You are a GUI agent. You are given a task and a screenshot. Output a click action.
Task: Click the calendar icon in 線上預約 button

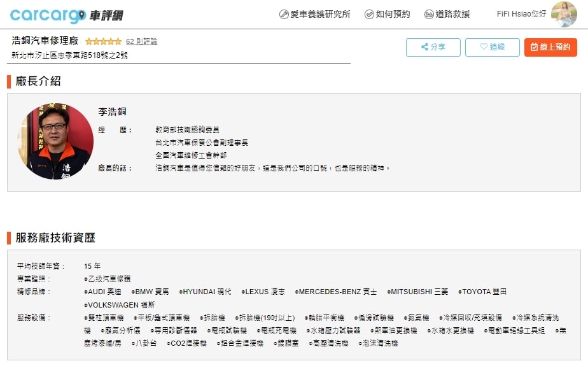click(535, 47)
